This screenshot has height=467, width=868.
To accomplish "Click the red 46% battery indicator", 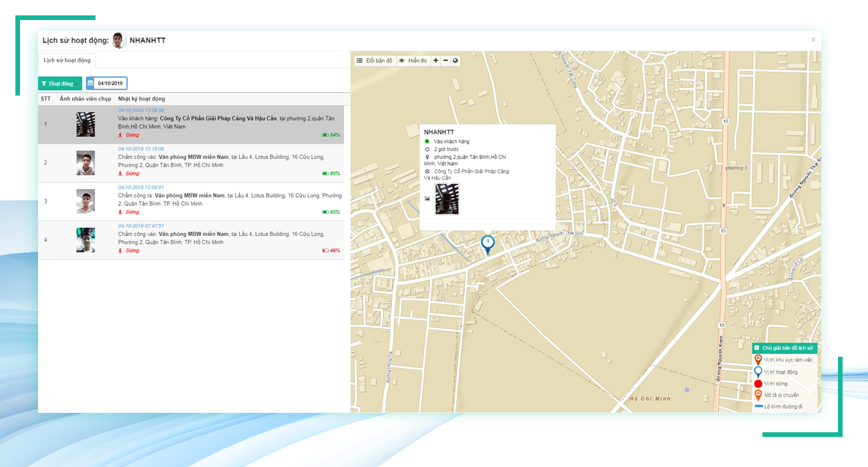I will tap(331, 251).
